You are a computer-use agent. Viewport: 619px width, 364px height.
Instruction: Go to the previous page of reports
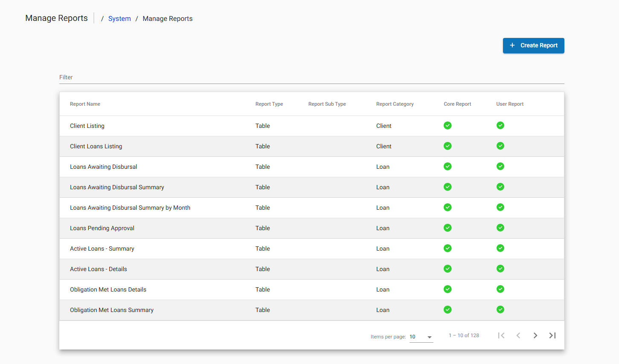pos(518,335)
